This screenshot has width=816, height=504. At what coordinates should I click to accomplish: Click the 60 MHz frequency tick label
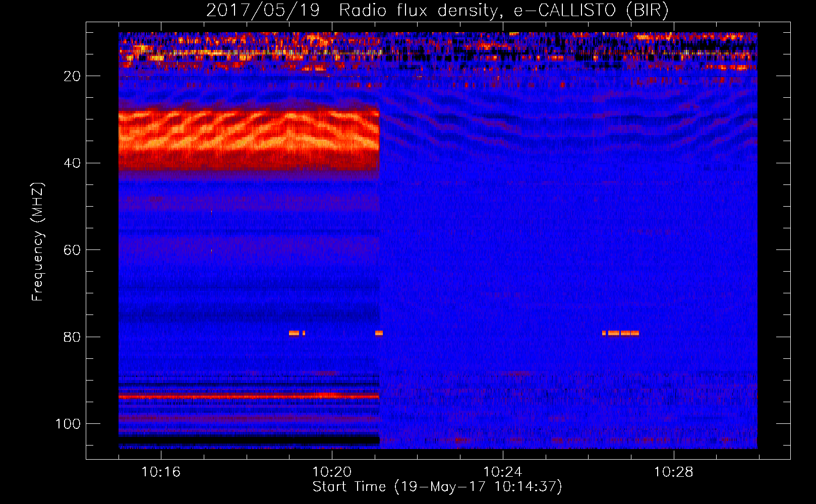(72, 250)
